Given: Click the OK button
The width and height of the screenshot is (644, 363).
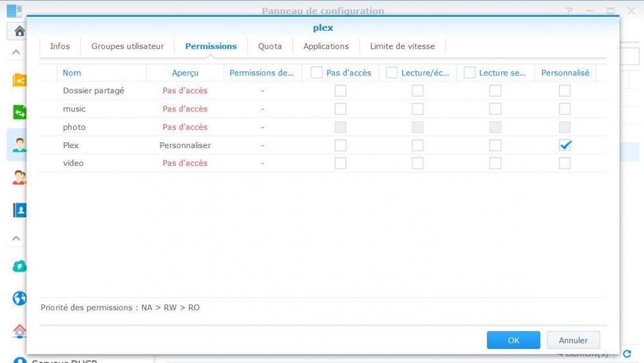Looking at the screenshot, I should [x=513, y=340].
